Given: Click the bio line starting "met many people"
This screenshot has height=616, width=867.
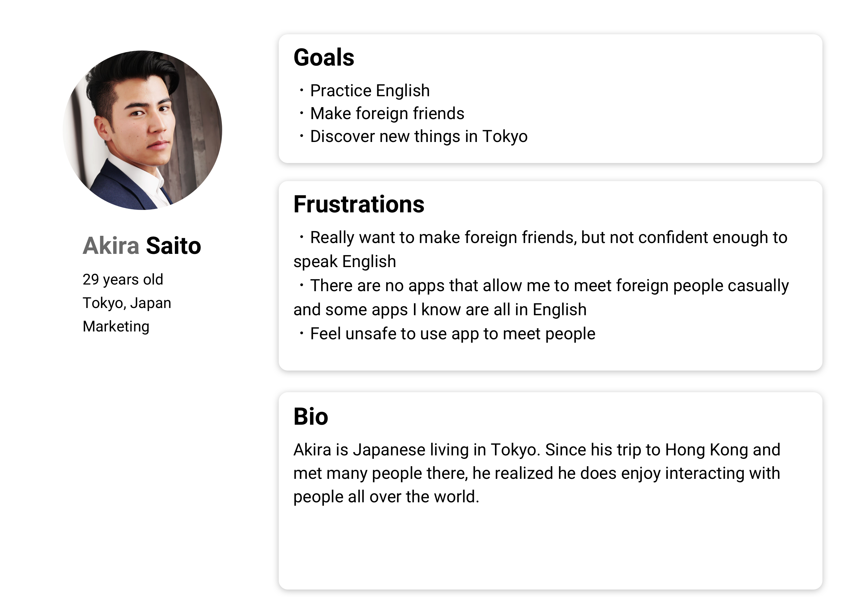Looking at the screenshot, I should tap(536, 473).
